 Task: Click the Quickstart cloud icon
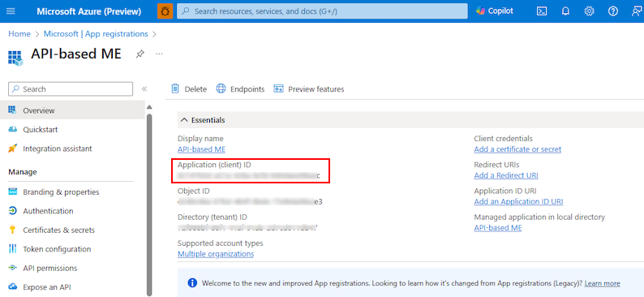coord(12,129)
